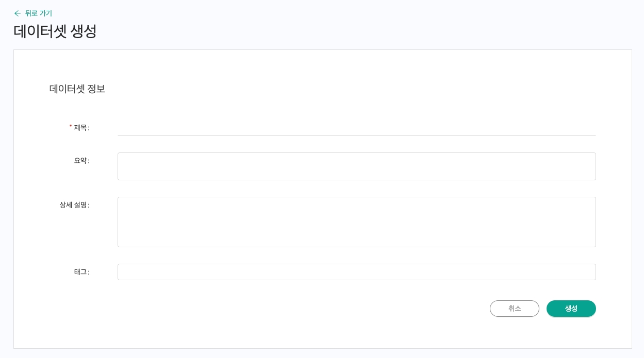Focus the 제목 input field
The image size is (644, 358).
[x=356, y=128]
